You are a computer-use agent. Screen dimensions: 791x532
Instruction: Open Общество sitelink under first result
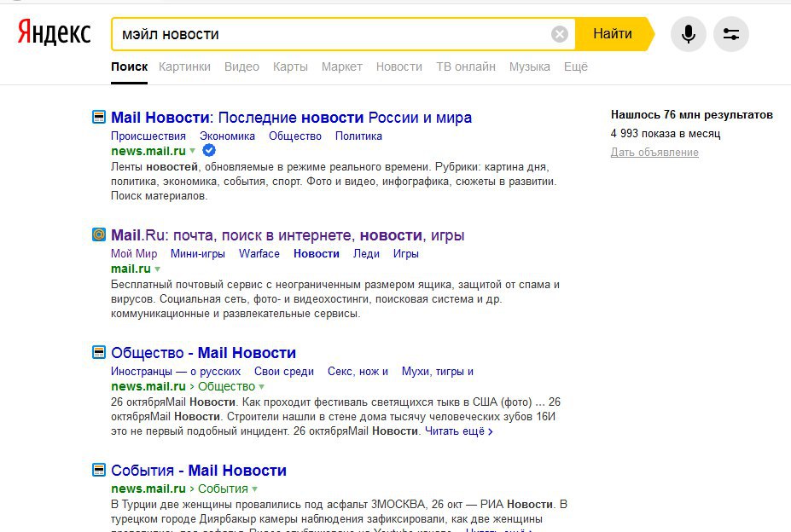coord(294,136)
